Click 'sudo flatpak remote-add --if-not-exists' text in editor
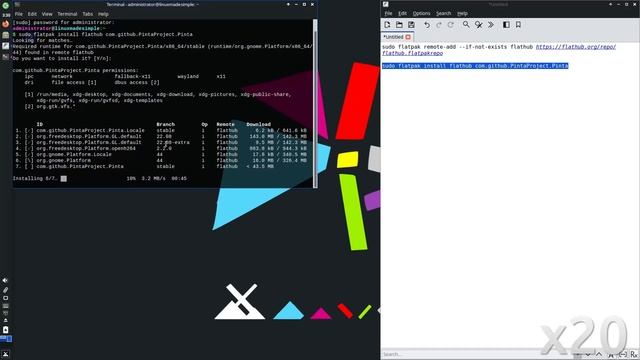This screenshot has height=360, width=640. (x=444, y=47)
